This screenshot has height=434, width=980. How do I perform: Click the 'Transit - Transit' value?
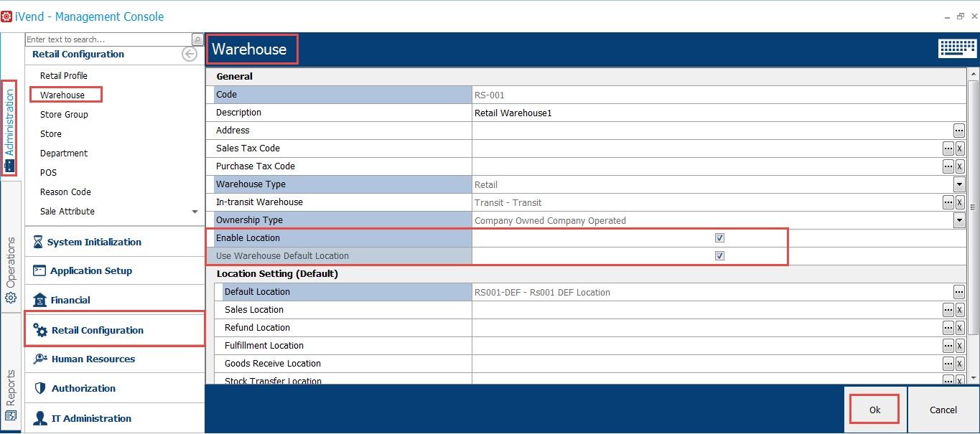508,203
